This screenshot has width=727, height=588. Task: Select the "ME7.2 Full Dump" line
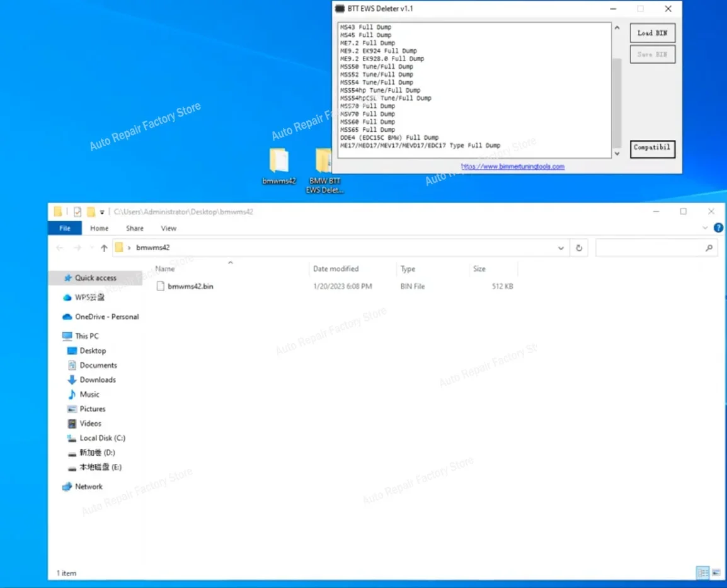coord(367,43)
